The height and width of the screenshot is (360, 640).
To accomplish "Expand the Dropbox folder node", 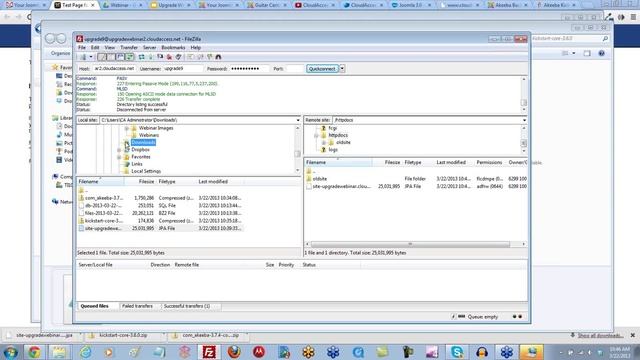I will point(119,150).
